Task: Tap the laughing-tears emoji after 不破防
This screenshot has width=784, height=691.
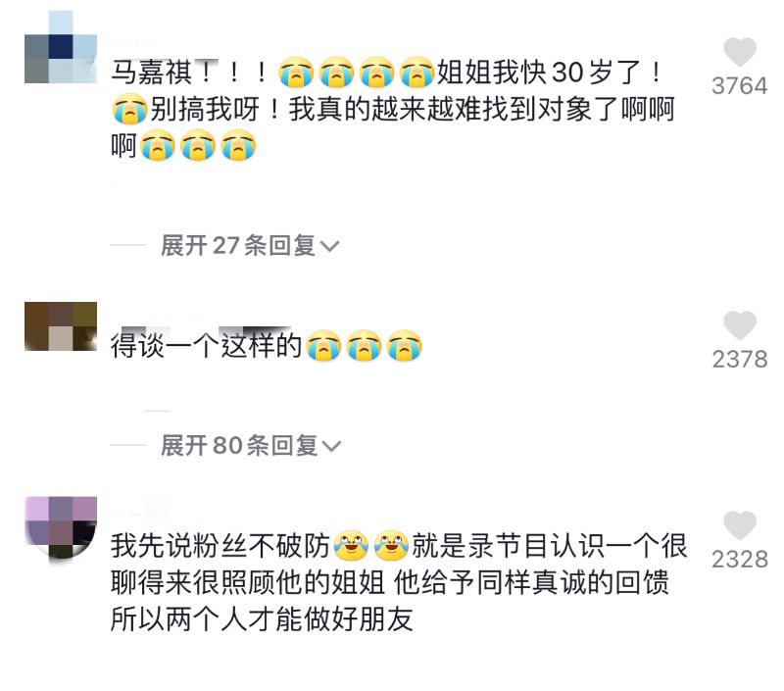Action: pos(351,546)
